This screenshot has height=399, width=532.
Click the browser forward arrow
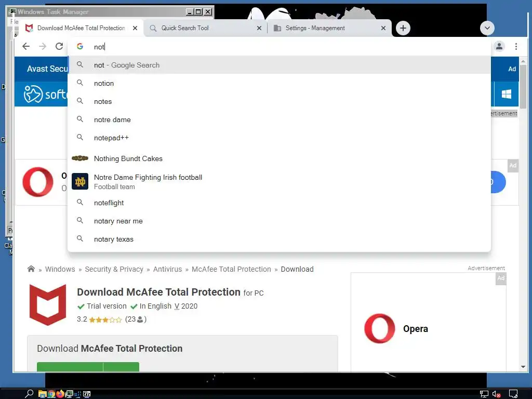[x=43, y=46]
